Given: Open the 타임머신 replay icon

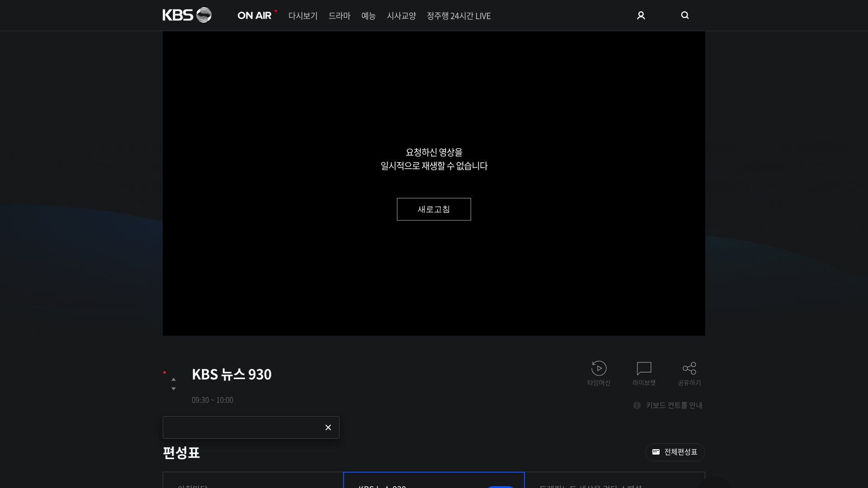Looking at the screenshot, I should (599, 374).
